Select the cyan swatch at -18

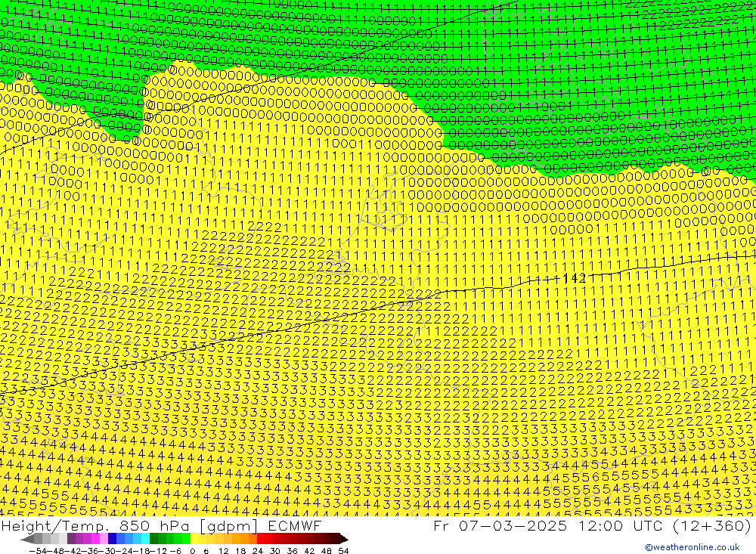[x=145, y=540]
